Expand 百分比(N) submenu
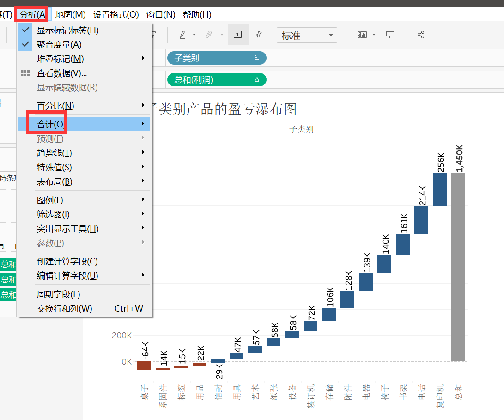 [x=84, y=106]
